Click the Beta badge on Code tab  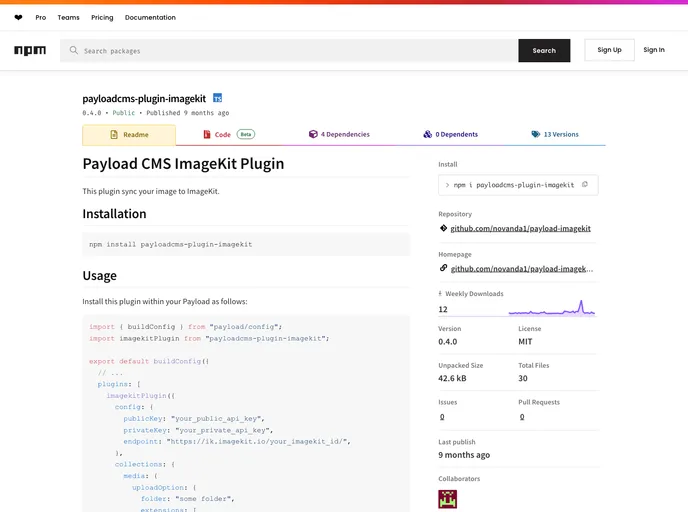(x=246, y=134)
